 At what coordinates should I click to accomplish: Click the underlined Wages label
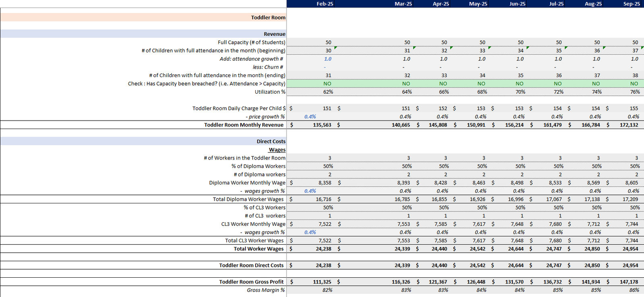pyautogui.click(x=277, y=150)
